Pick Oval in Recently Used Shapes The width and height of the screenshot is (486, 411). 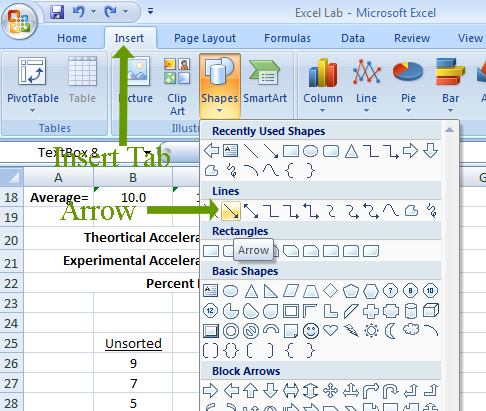tap(310, 151)
